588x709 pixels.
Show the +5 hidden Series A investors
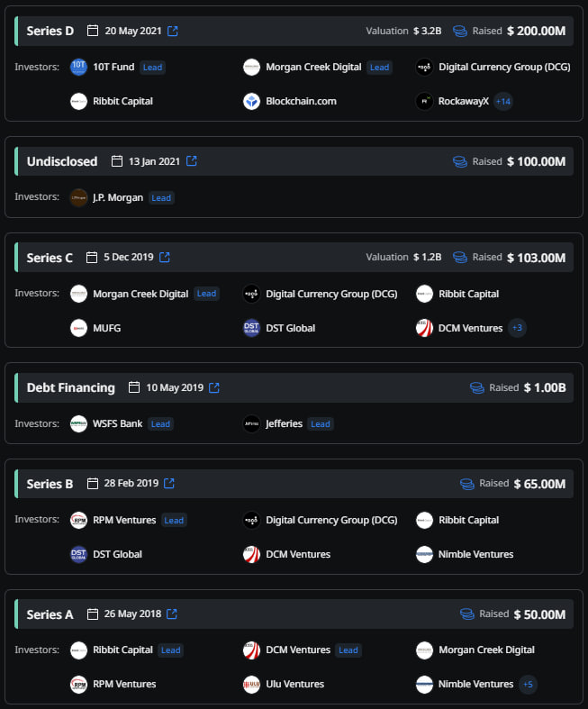(528, 684)
